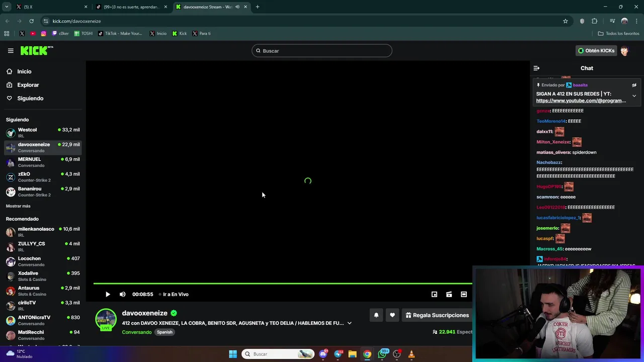The height and width of the screenshot is (362, 644).
Task: Open a new browser tab
Action: click(x=258, y=7)
